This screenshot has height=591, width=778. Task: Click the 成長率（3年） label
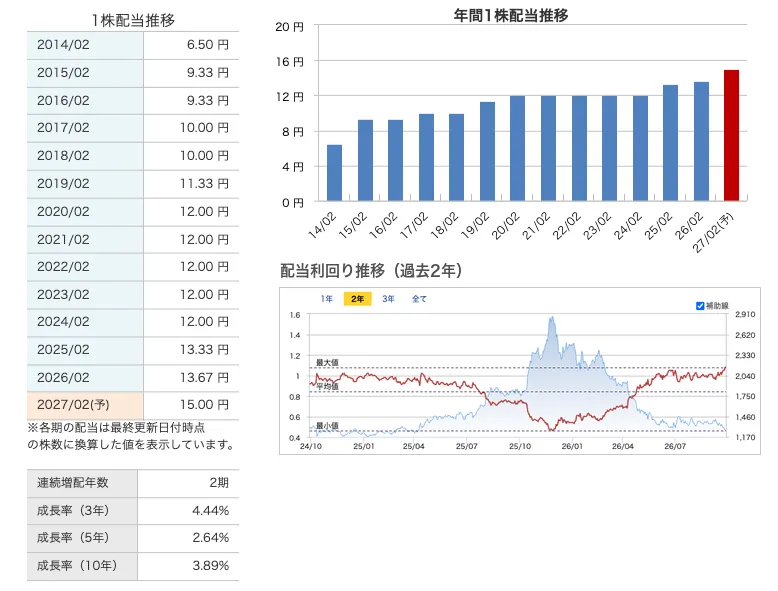(x=73, y=510)
